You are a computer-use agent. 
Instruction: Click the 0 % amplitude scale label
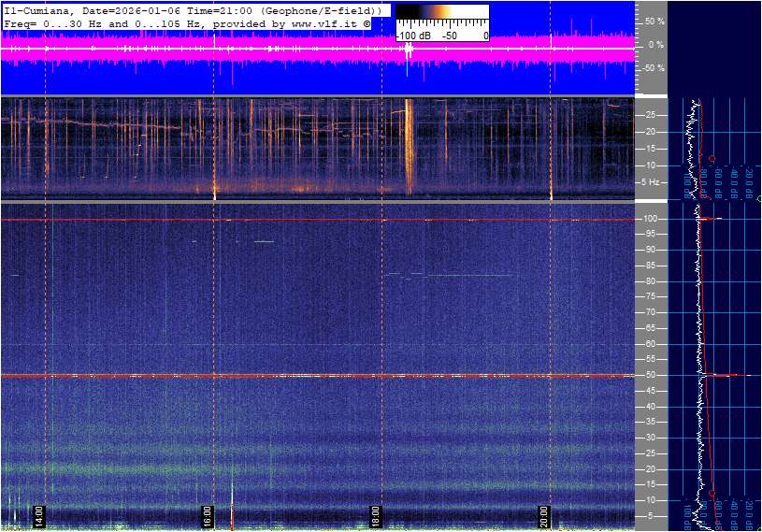pyautogui.click(x=656, y=44)
